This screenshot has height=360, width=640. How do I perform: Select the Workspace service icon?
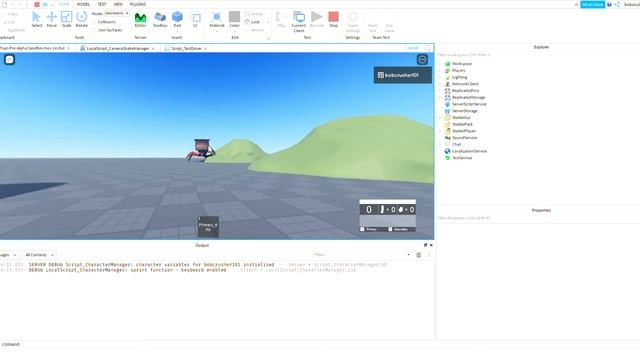click(x=447, y=64)
